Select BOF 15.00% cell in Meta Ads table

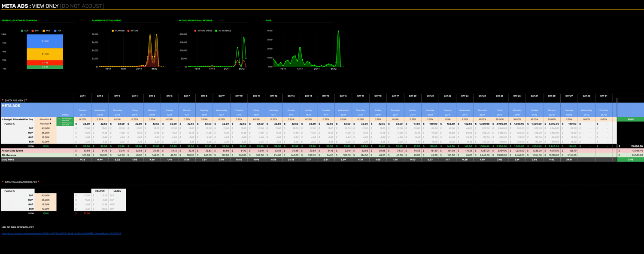46,137
